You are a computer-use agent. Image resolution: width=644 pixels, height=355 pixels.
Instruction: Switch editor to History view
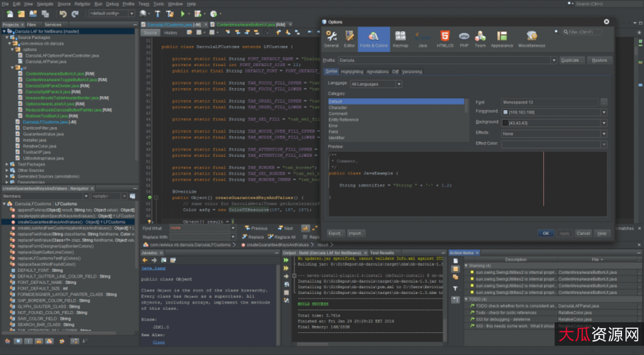[171, 33]
